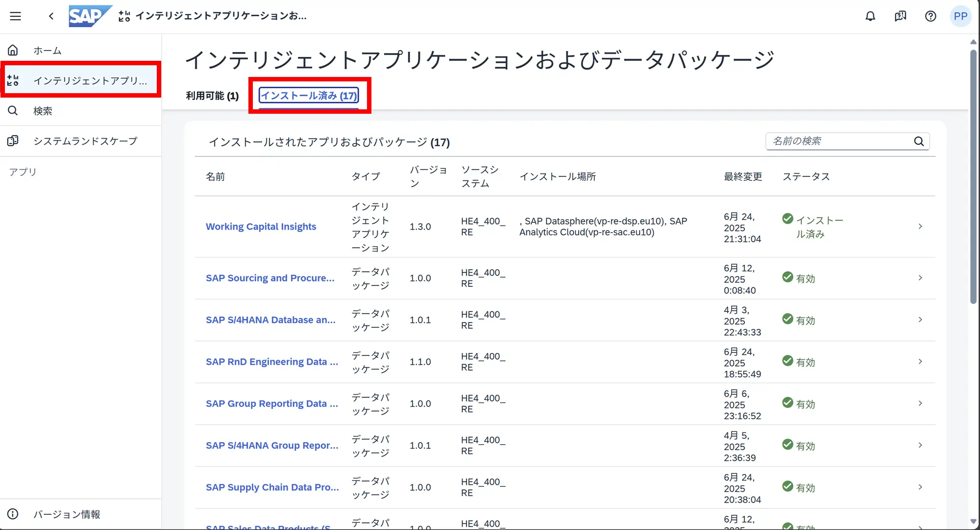Click the back arrow in header
Image resolution: width=980 pixels, height=530 pixels.
[x=51, y=16]
